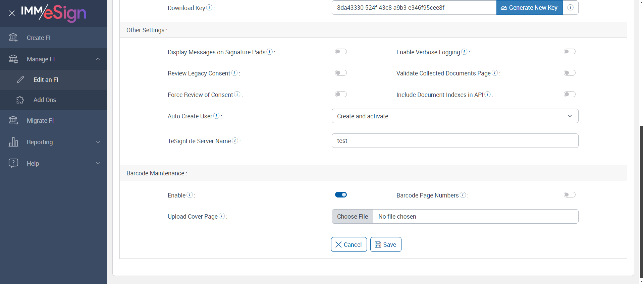Click info icon next to Generate New Key
The height and width of the screenshot is (284, 644).
(x=570, y=7)
